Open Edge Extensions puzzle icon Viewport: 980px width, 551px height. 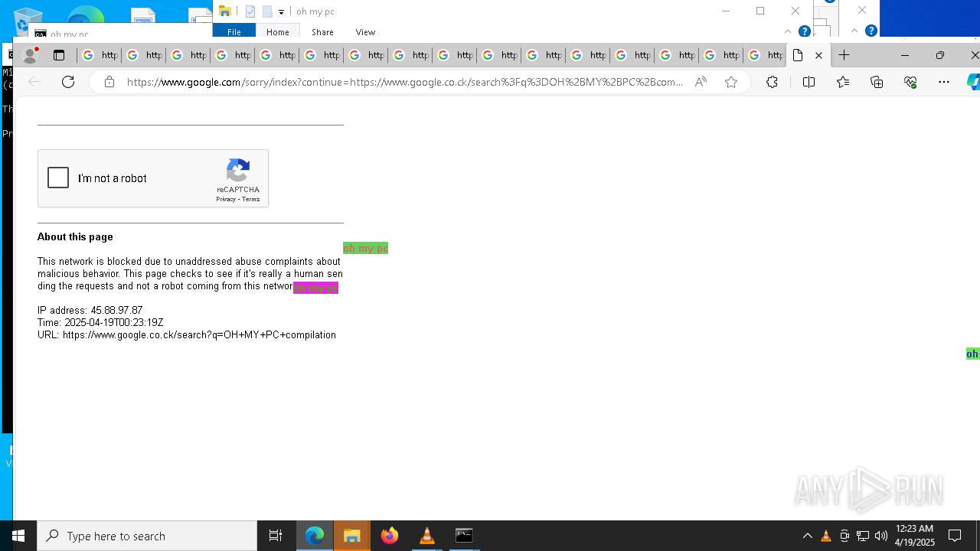[x=772, y=82]
